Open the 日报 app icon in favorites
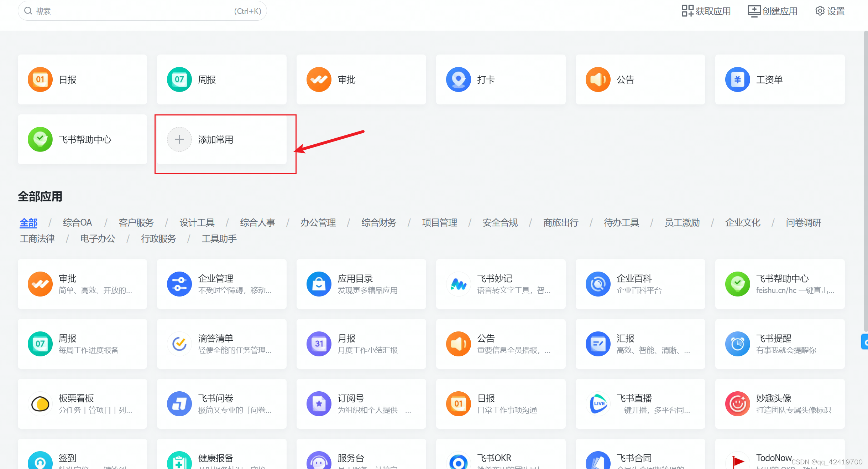Viewport: 868px width, 469px height. pyautogui.click(x=40, y=79)
